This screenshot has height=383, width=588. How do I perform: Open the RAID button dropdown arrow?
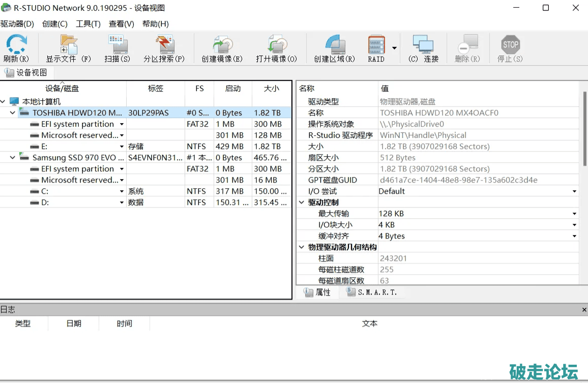tap(394, 48)
